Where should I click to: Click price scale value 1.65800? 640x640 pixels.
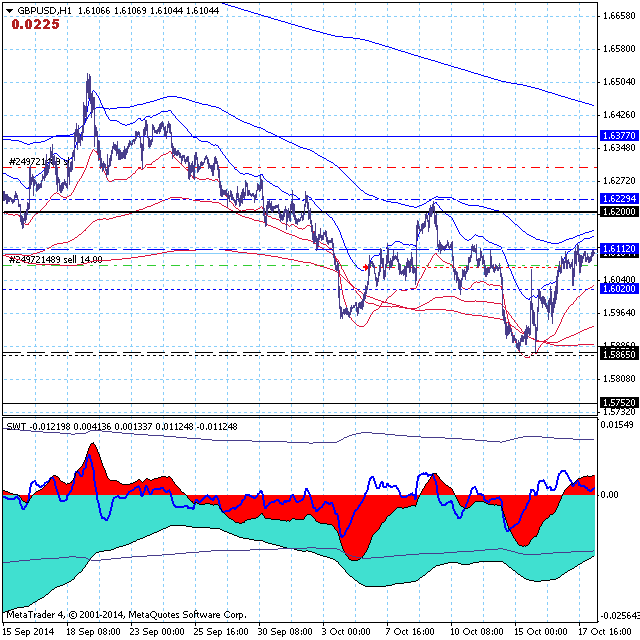(x=619, y=49)
